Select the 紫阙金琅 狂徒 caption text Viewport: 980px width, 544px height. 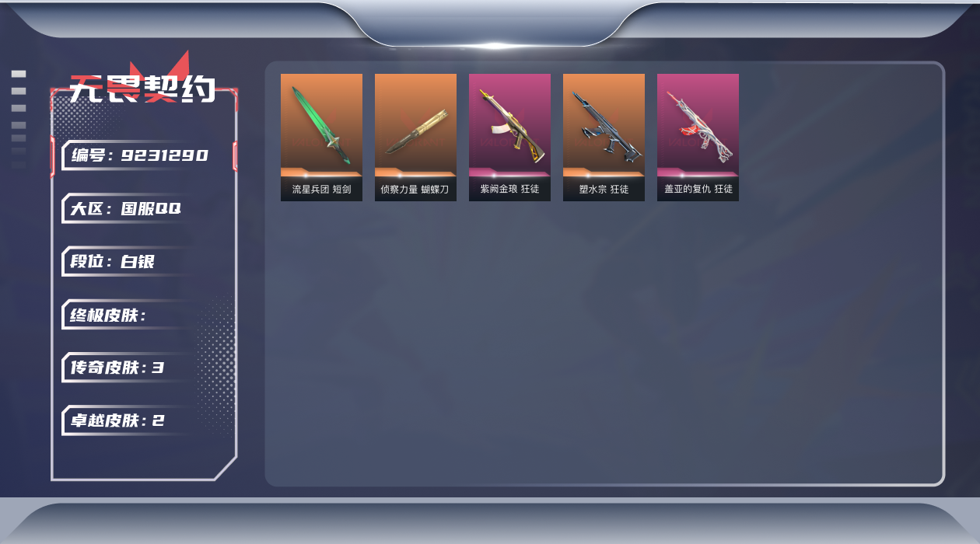[509, 189]
